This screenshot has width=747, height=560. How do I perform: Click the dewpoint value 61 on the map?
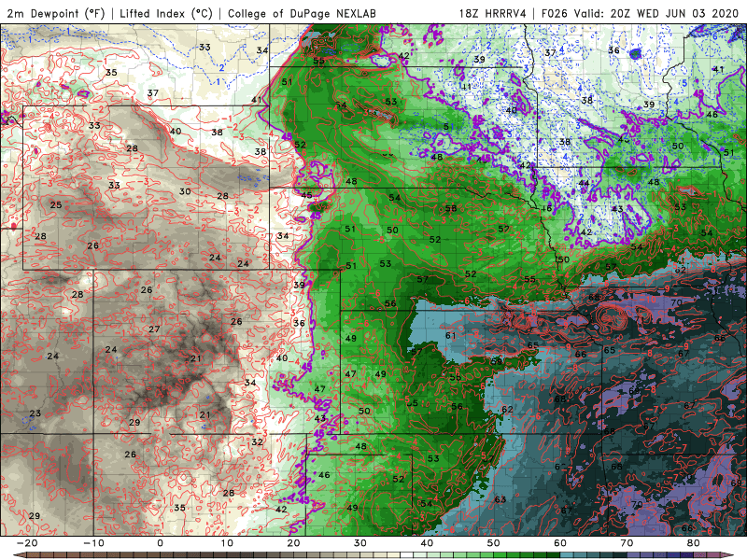[x=451, y=336]
